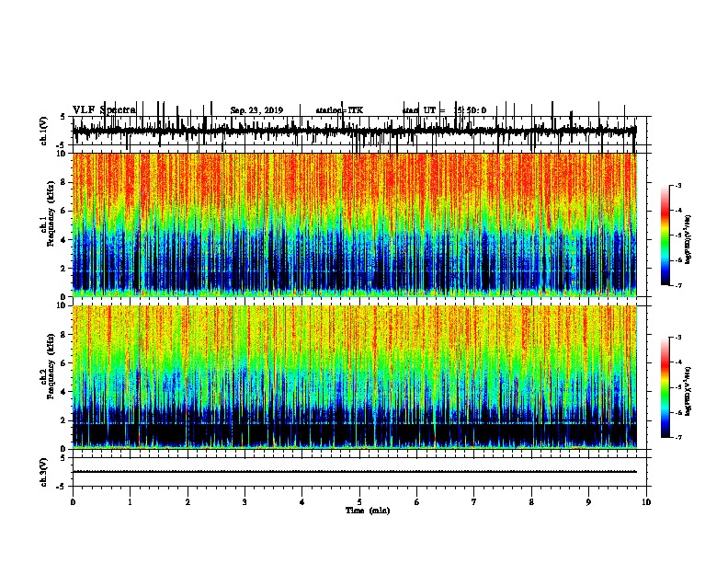Click the ch.2 frequency tick label "2"
This screenshot has width=728, height=563.
point(64,420)
